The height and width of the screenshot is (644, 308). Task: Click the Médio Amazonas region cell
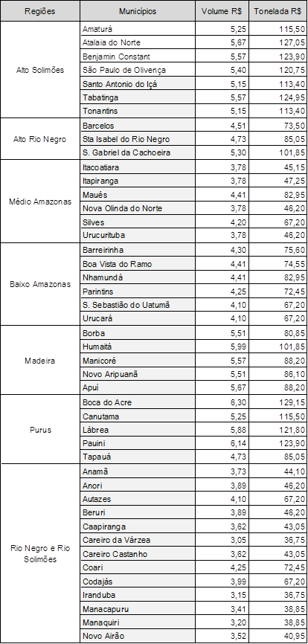40,202
